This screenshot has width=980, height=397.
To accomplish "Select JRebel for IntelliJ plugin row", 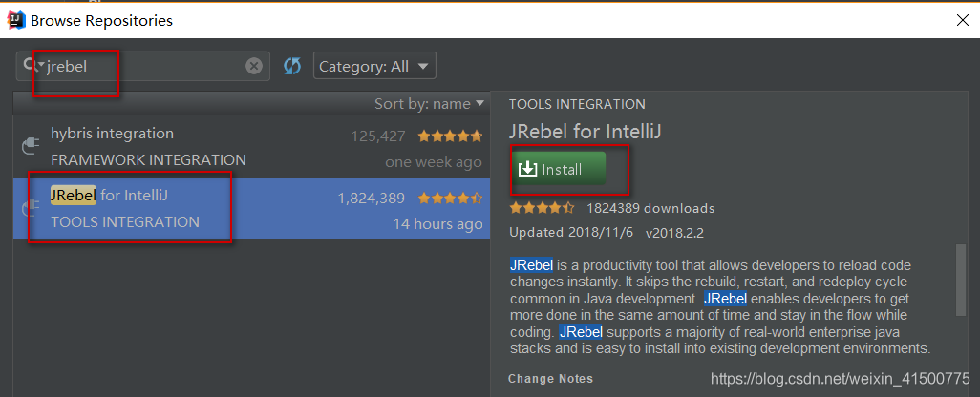I will point(251,208).
